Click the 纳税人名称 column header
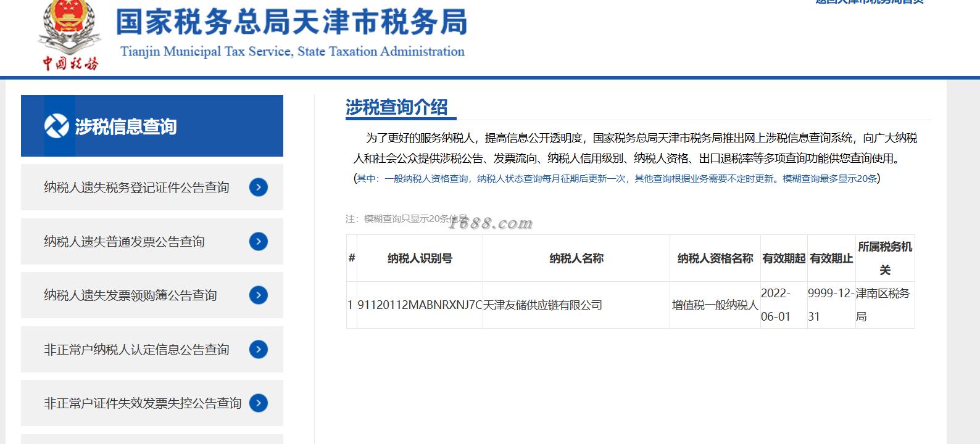 pos(576,258)
